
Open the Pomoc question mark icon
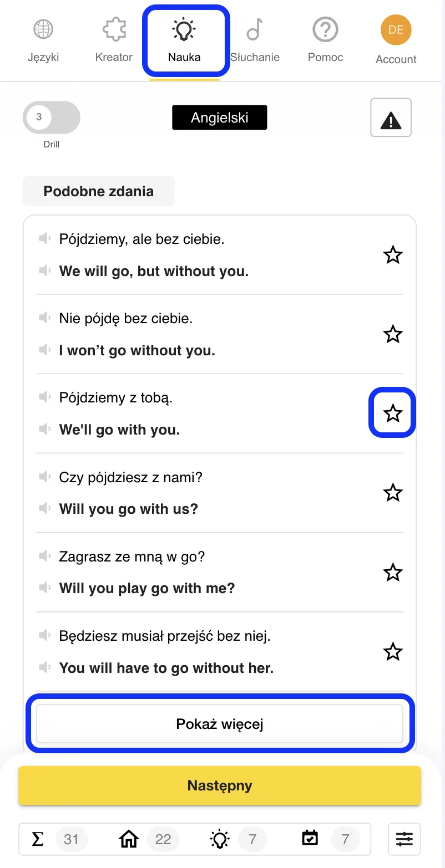(326, 30)
